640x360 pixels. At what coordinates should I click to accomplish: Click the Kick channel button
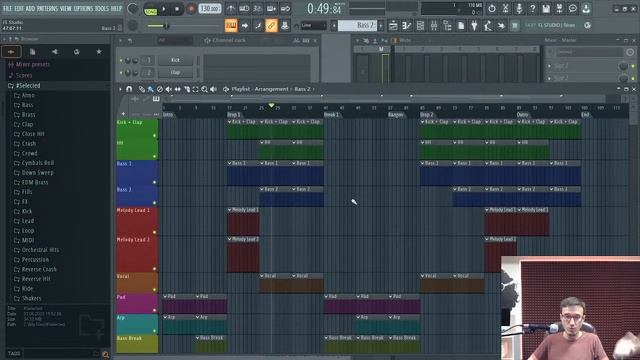[x=176, y=60]
